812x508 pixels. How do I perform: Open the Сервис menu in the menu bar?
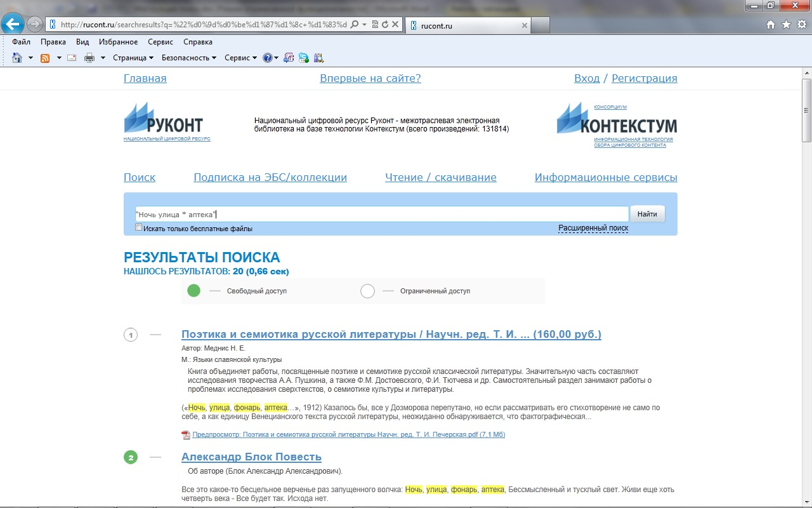click(160, 42)
